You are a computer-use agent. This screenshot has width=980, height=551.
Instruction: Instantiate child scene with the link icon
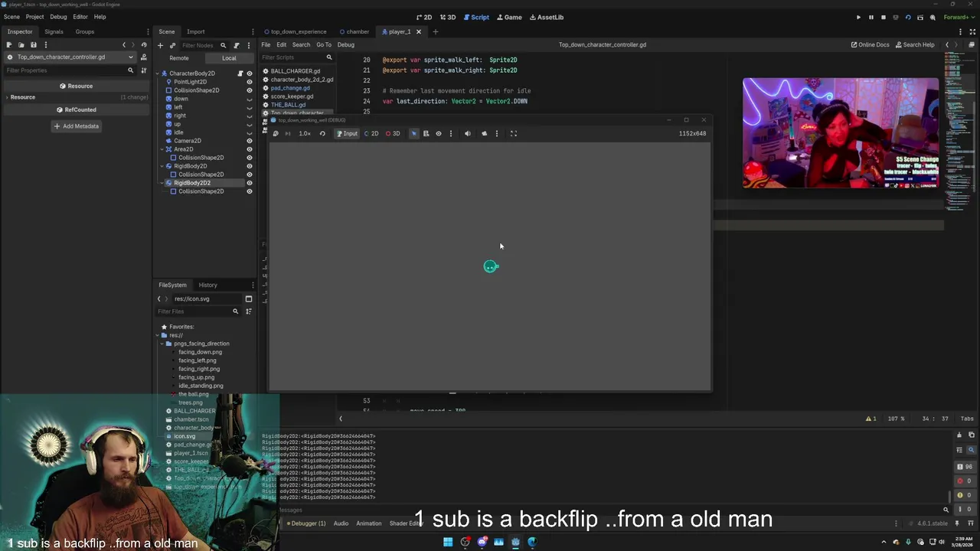click(172, 45)
